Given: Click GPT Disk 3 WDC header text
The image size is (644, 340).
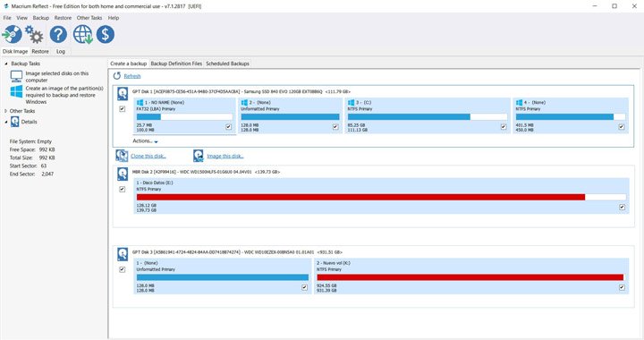Looking at the screenshot, I should [x=237, y=252].
